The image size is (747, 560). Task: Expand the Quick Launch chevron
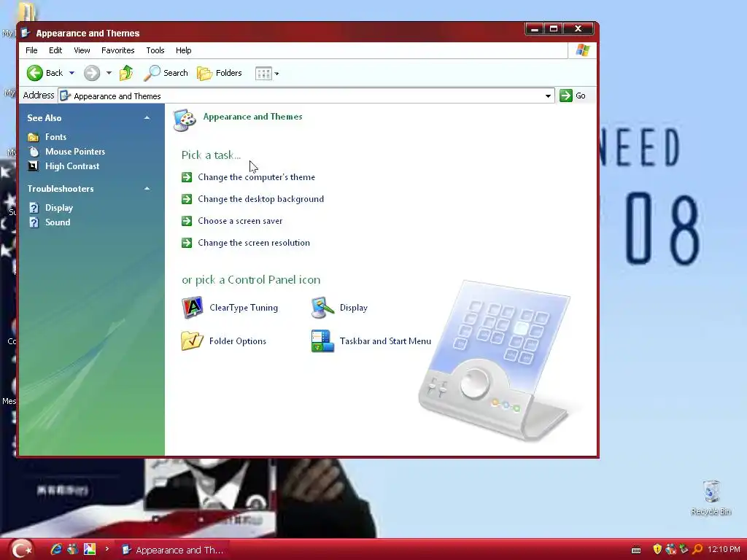pos(107,549)
